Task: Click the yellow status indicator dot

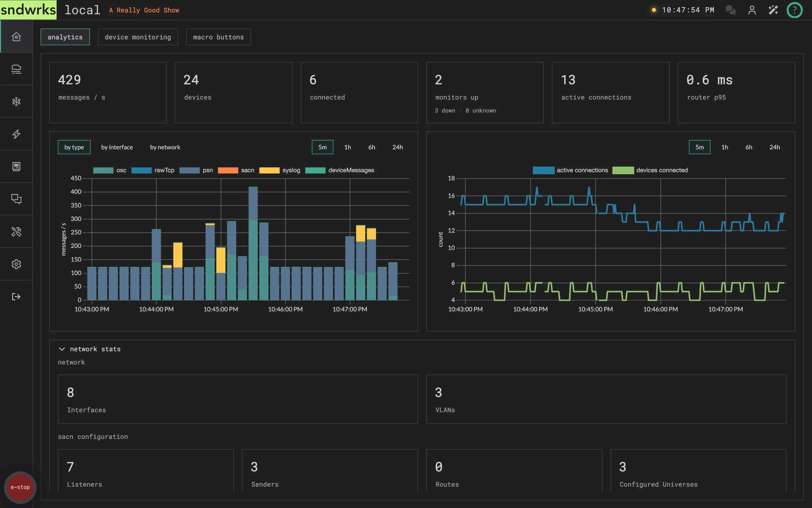Action: tap(654, 10)
